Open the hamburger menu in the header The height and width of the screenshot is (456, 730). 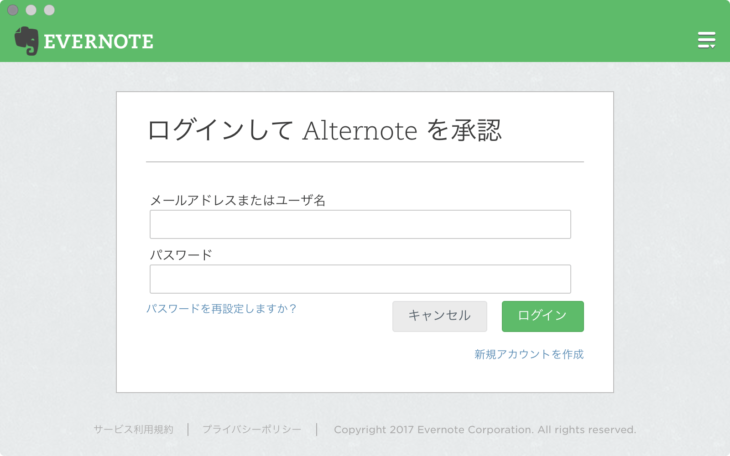click(x=706, y=40)
